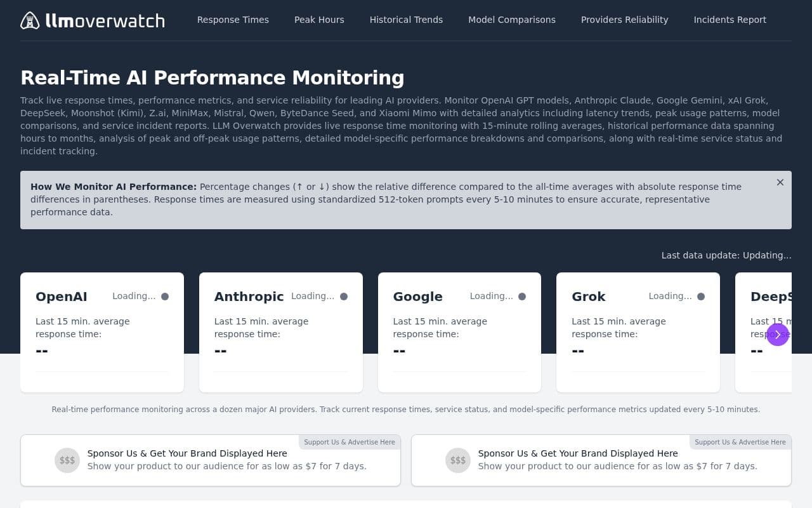The image size is (812, 508).
Task: Click the Anthropic Loading... status label
Action: 313,296
